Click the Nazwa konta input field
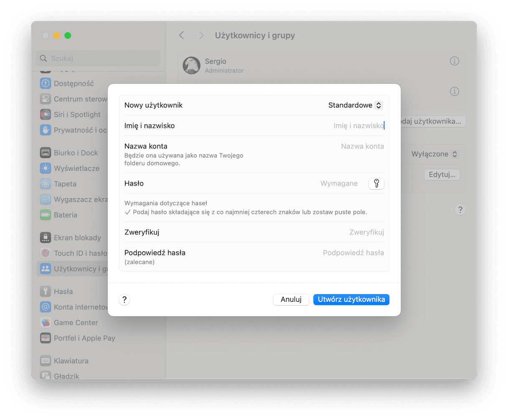 coord(362,146)
